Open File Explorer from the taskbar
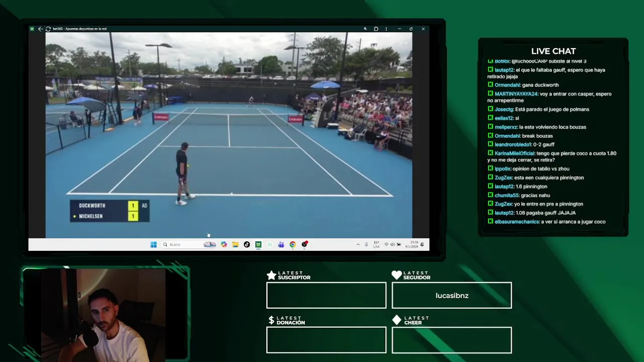 click(235, 244)
